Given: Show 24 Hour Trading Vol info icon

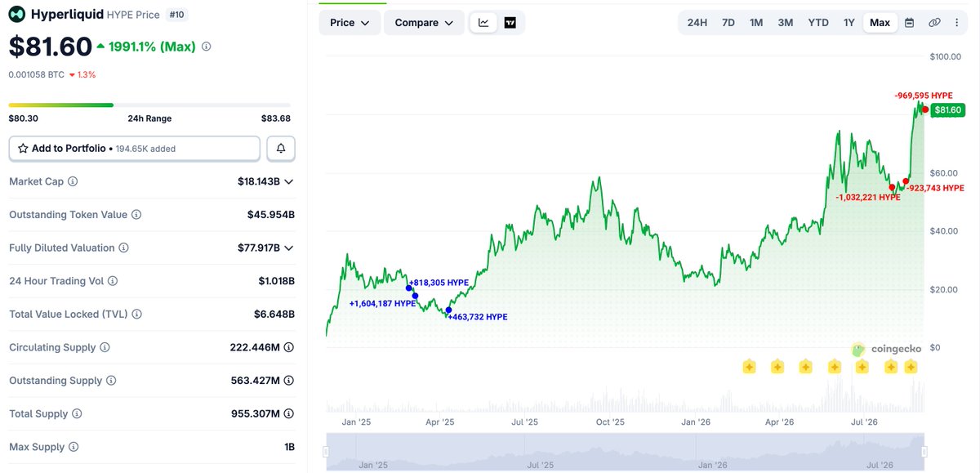Looking at the screenshot, I should [x=113, y=281].
